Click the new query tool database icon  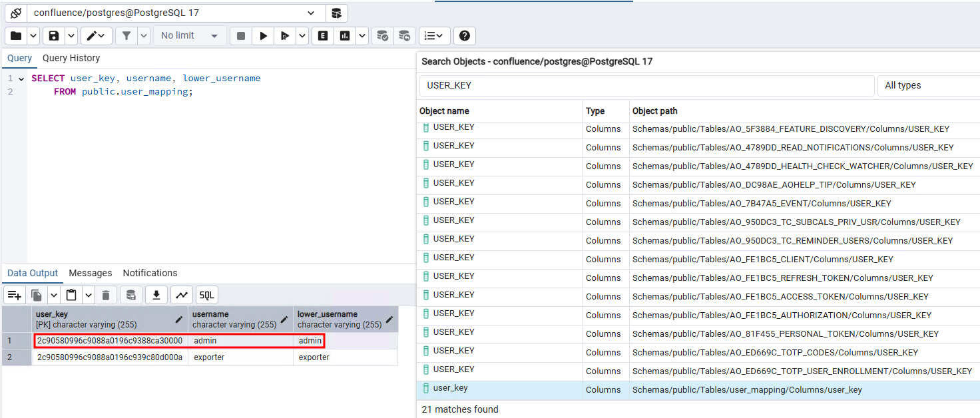pyautogui.click(x=336, y=13)
